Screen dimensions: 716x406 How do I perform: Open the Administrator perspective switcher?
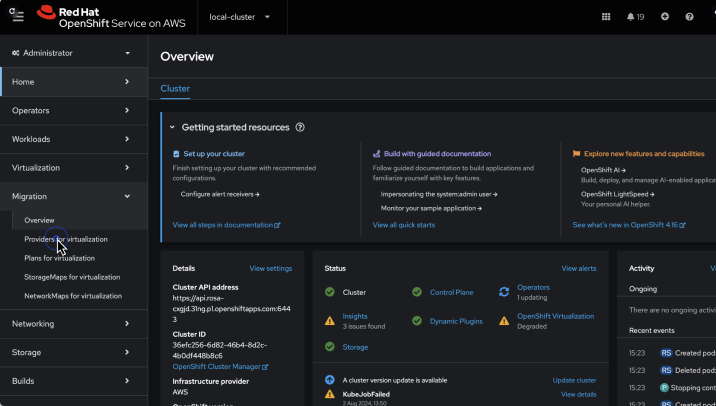(70, 53)
